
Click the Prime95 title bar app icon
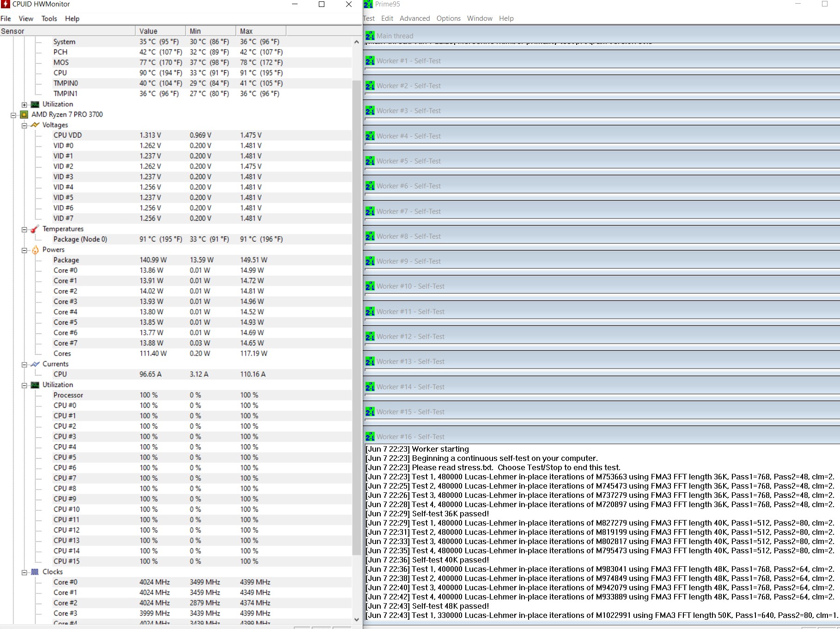point(368,4)
